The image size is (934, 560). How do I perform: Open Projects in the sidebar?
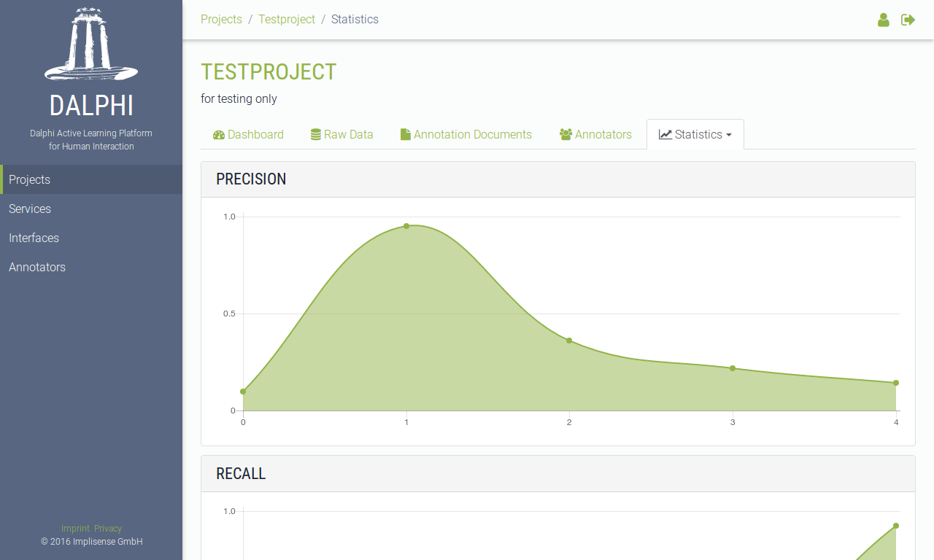(x=91, y=179)
